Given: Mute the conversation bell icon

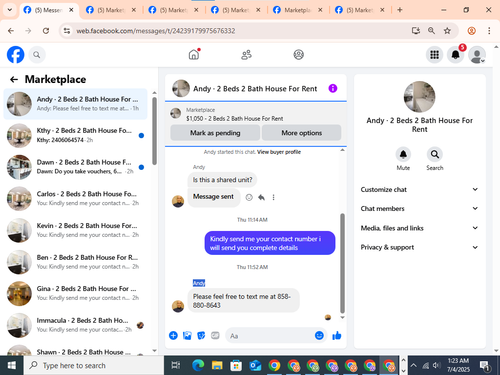Looking at the screenshot, I should click(x=403, y=154).
